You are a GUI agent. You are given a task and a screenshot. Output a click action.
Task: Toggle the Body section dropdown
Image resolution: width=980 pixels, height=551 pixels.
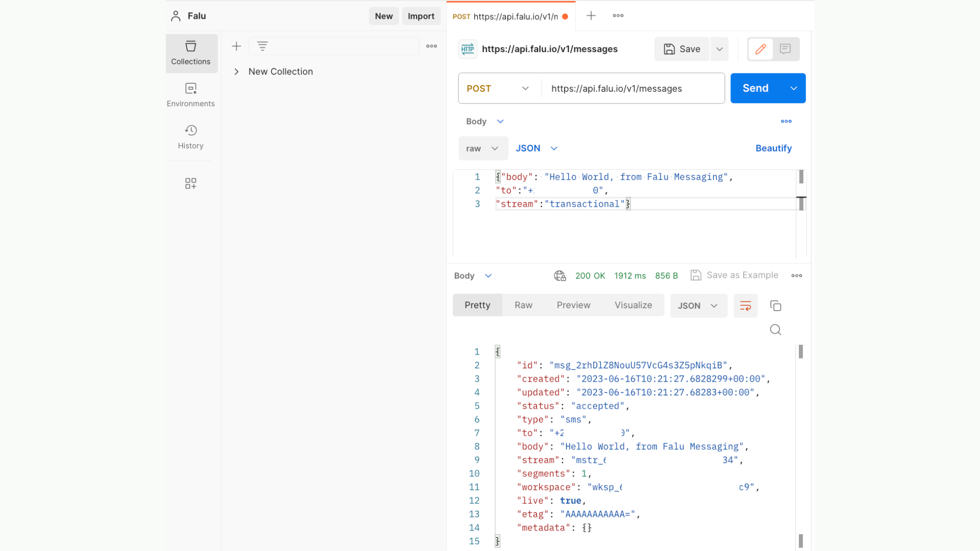pos(500,121)
